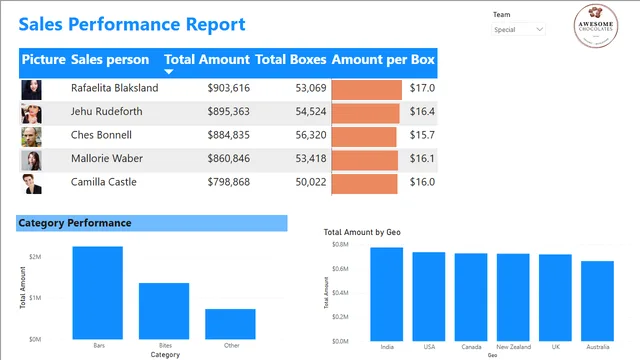640x360 pixels.
Task: Click the 50,022 total boxes cell
Action: [311, 182]
